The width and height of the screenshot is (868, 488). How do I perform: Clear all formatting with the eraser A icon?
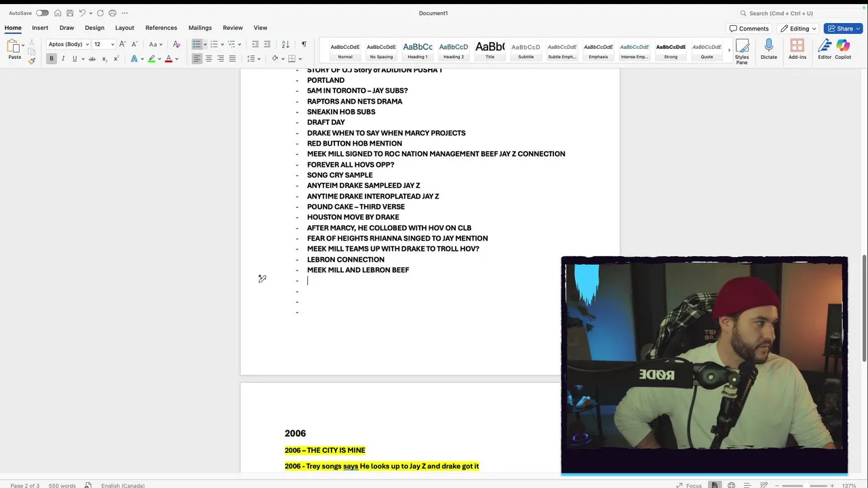[176, 44]
